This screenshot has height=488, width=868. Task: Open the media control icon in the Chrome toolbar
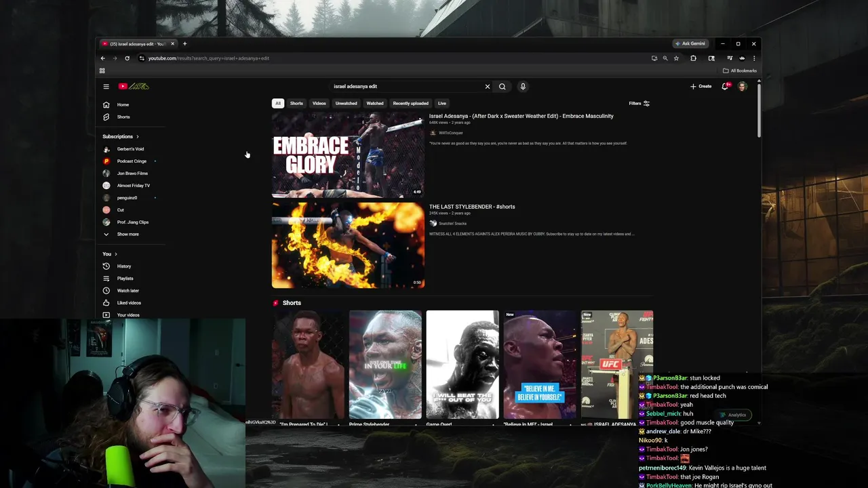pyautogui.click(x=730, y=58)
